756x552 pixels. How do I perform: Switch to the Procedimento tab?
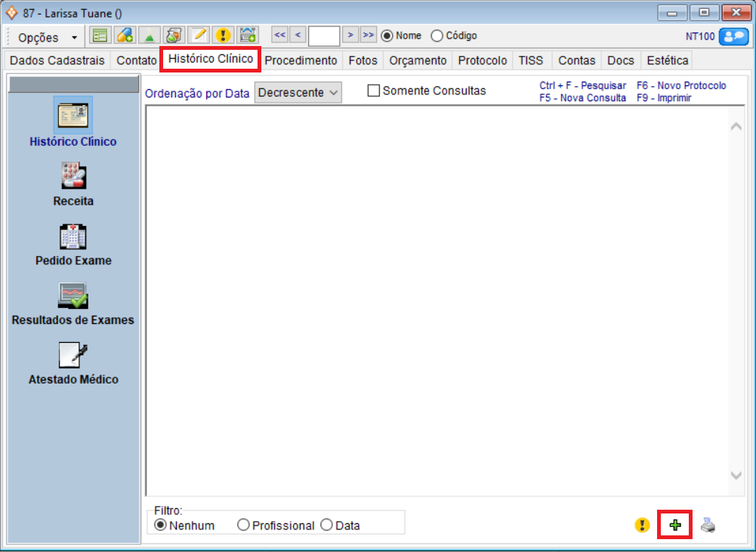[301, 60]
